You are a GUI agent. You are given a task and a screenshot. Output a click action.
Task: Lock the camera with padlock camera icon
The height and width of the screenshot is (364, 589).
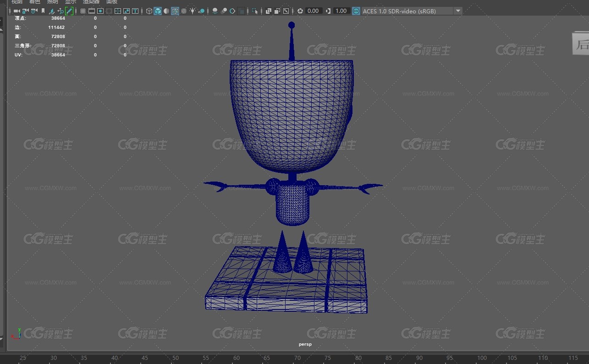(26, 11)
